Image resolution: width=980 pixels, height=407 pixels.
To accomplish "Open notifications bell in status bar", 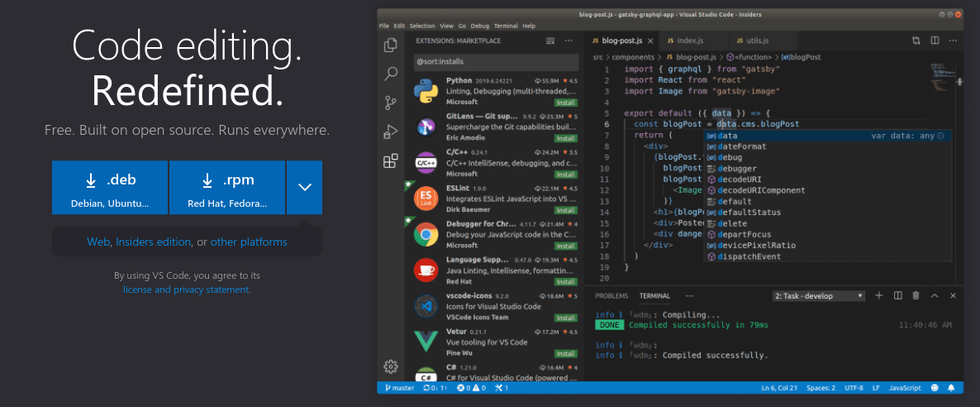I will pyautogui.click(x=951, y=388).
